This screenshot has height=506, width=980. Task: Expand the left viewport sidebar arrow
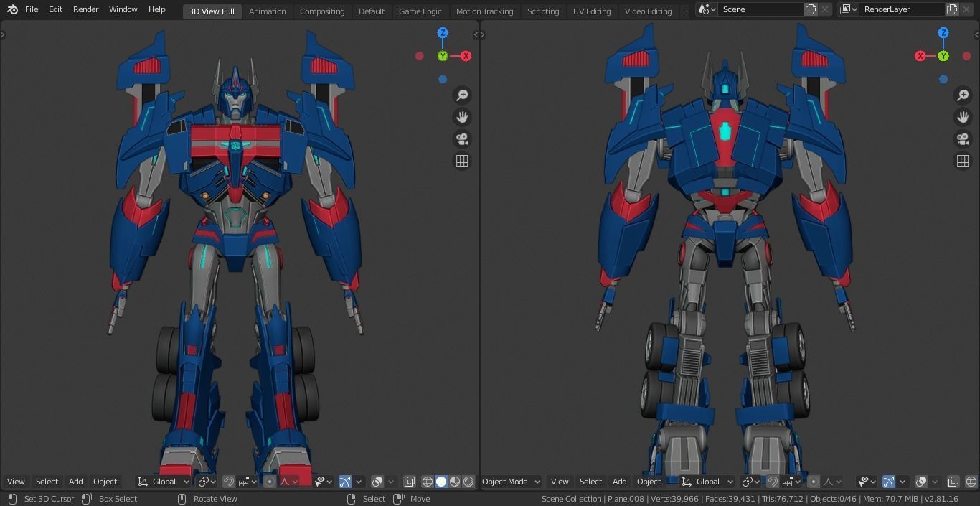click(475, 34)
